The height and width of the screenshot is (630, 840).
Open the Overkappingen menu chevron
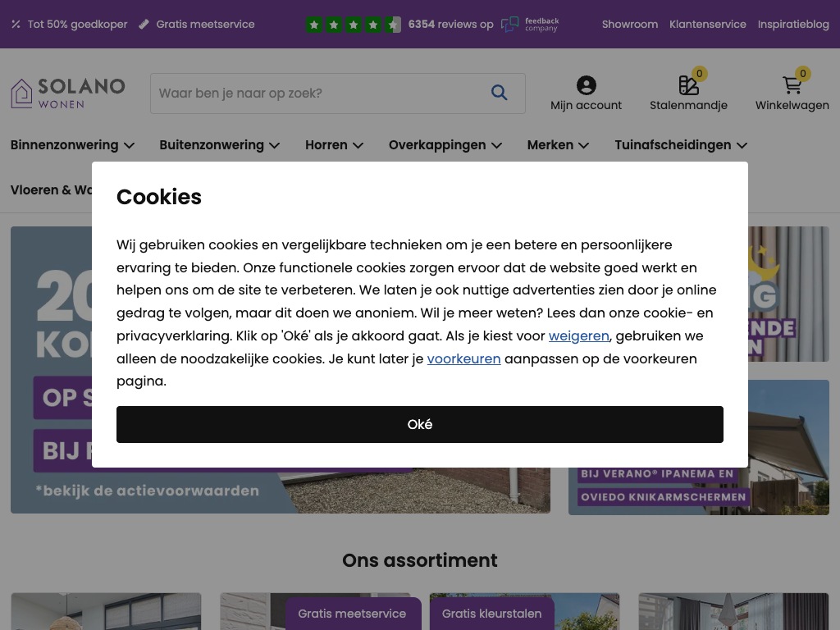pyautogui.click(x=496, y=146)
